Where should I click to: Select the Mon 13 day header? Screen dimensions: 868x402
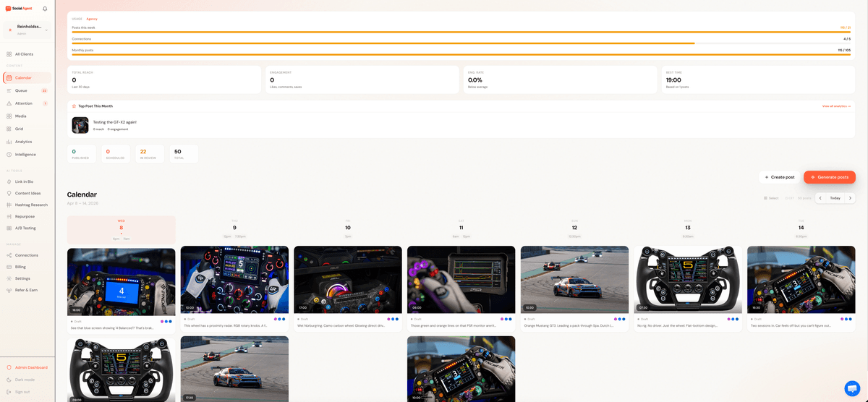688,229
